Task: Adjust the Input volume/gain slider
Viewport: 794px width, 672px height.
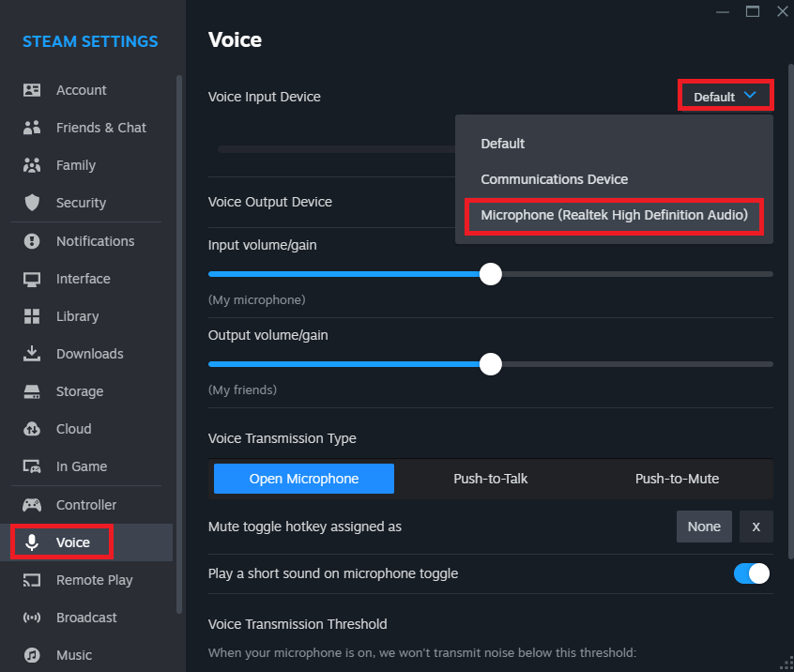Action: (490, 274)
